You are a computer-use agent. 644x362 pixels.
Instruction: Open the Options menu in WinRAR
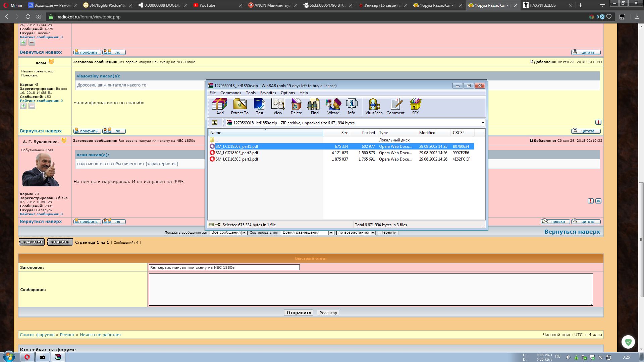pos(288,93)
